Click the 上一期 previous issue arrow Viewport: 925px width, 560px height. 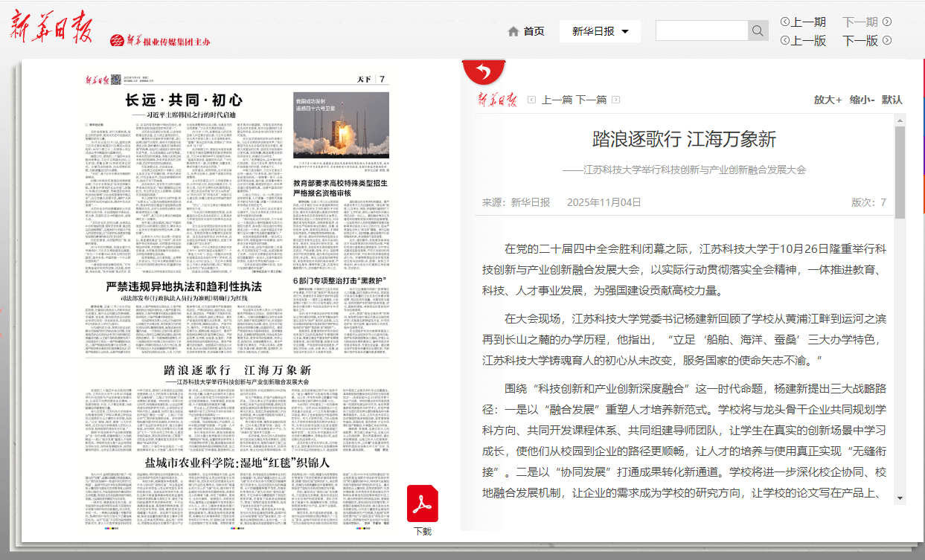pos(785,22)
